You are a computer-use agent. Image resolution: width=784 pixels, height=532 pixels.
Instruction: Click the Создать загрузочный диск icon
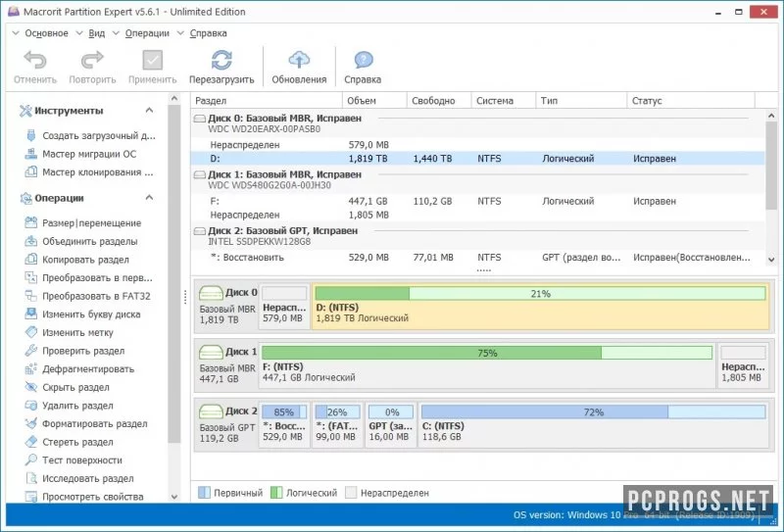pos(31,135)
